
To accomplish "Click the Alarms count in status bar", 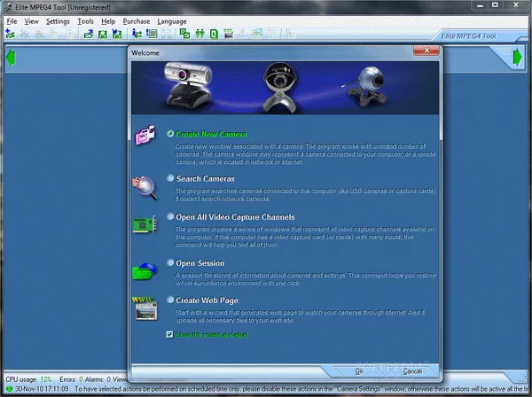I will 98,379.
